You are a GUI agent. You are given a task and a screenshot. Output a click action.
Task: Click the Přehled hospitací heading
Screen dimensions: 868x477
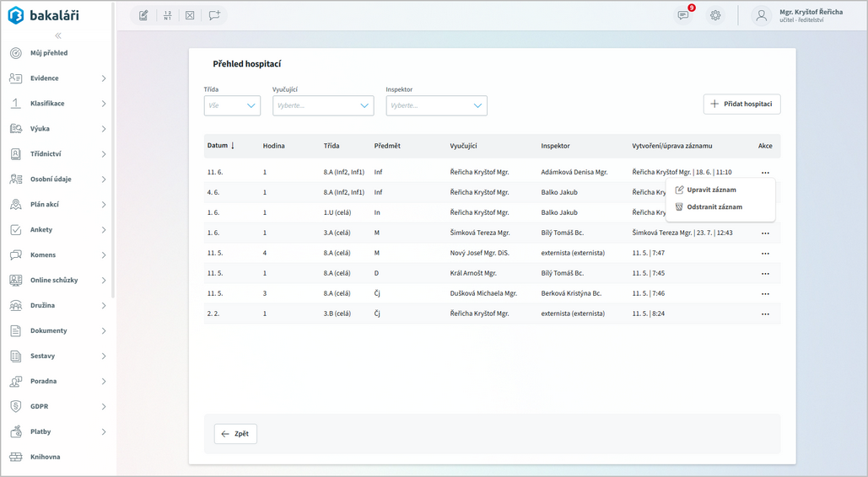point(247,64)
